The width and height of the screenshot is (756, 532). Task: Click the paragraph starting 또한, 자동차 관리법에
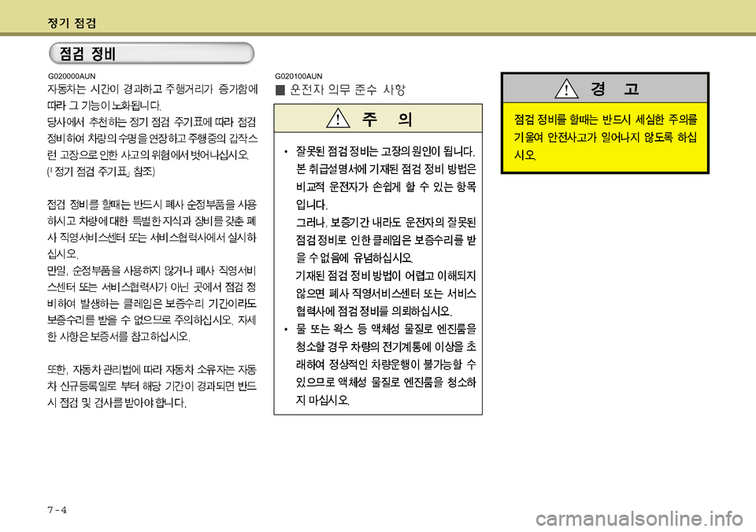pos(152,386)
